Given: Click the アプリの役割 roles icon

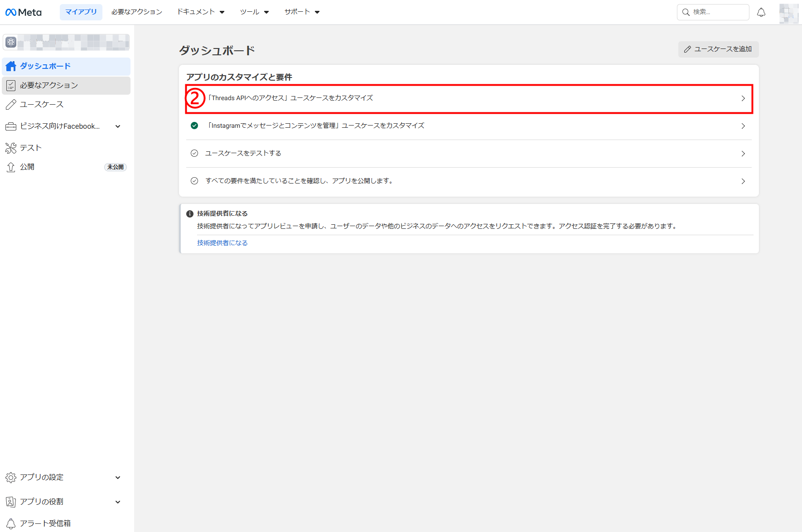Looking at the screenshot, I should point(11,502).
